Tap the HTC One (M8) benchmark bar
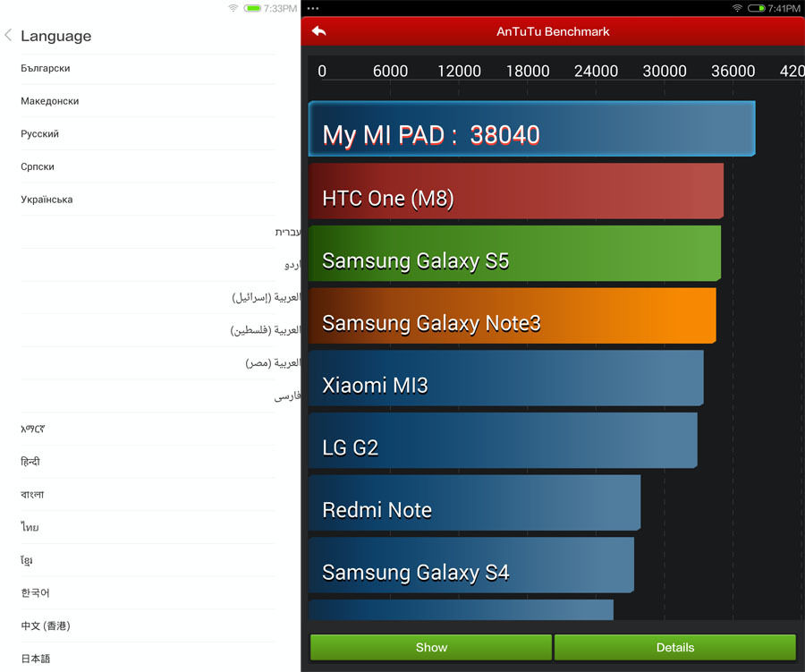This screenshot has width=805, height=672. pos(516,191)
